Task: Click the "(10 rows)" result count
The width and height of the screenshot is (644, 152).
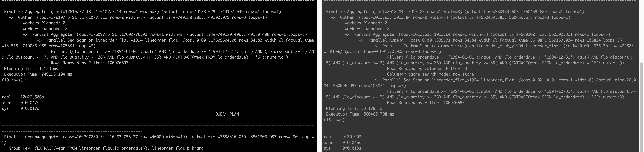Action: 12,80
